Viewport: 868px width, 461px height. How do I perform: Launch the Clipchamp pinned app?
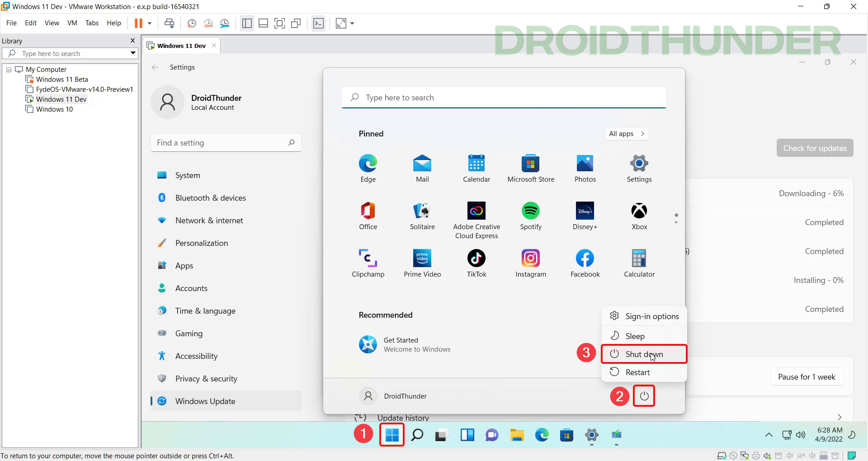(368, 263)
